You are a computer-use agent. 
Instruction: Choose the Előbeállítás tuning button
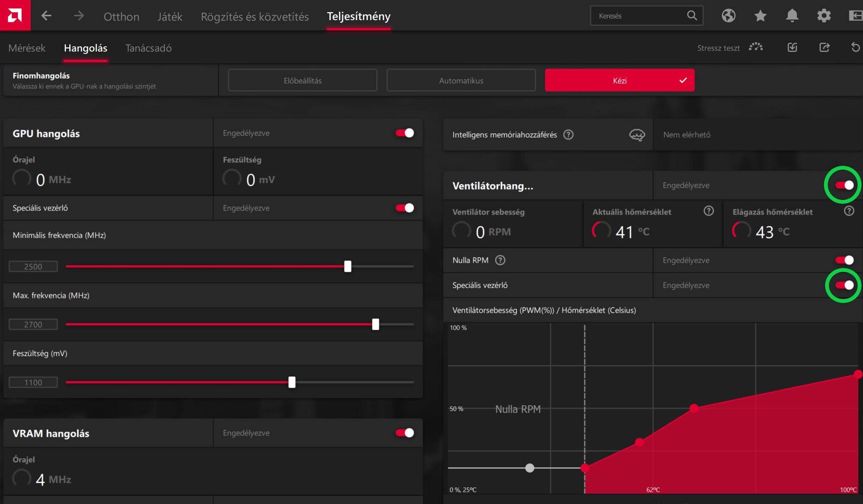(x=302, y=80)
